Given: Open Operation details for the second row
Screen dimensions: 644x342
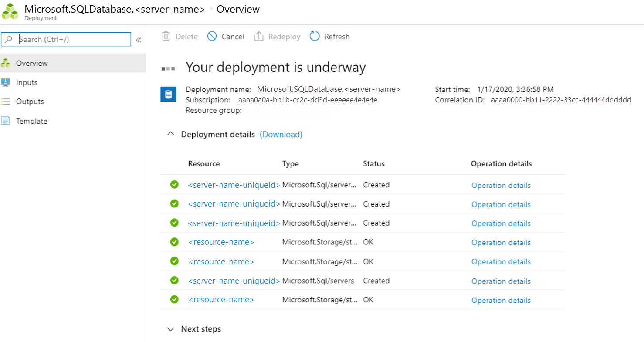Looking at the screenshot, I should point(501,204).
